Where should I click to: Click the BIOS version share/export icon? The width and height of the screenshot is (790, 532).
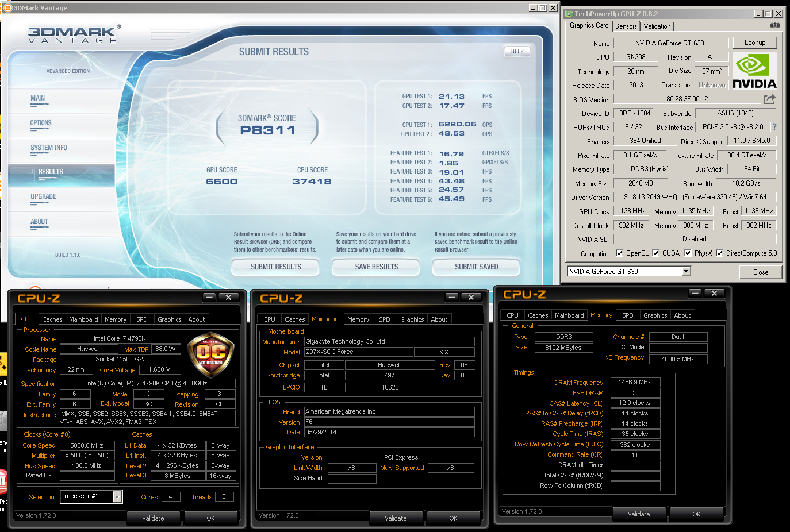769,99
